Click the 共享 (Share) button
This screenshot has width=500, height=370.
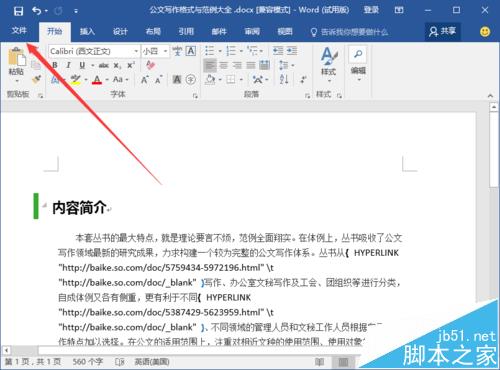[442, 32]
